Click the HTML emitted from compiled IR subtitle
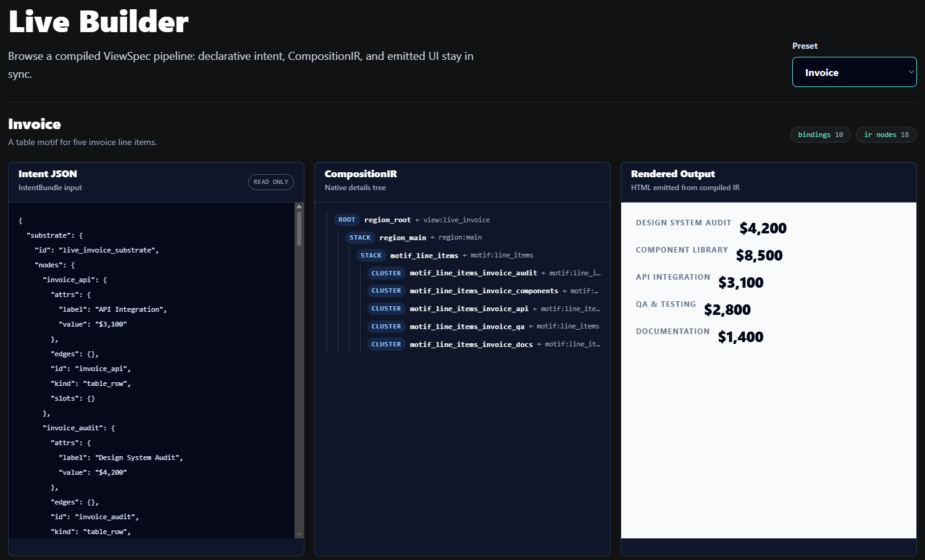This screenshot has width=925, height=560. click(685, 188)
